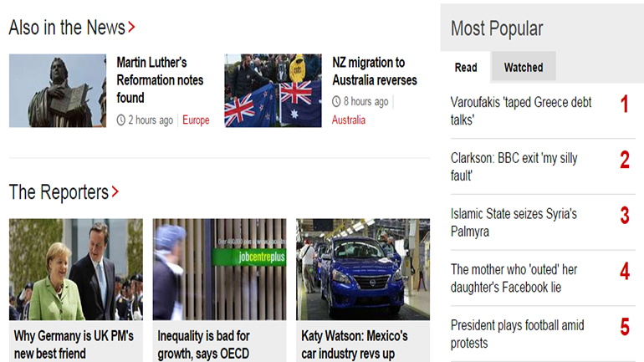Open Martin Luther's Reformation notes headline
Viewport: 644px width, 362px height.
point(160,80)
